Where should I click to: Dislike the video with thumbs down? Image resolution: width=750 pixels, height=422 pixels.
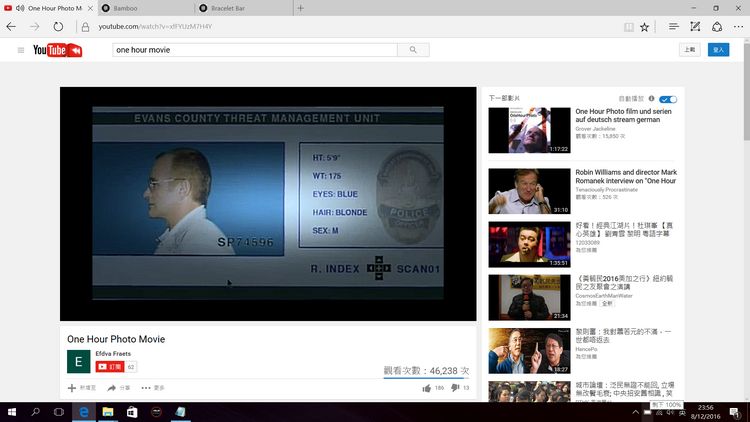click(455, 388)
